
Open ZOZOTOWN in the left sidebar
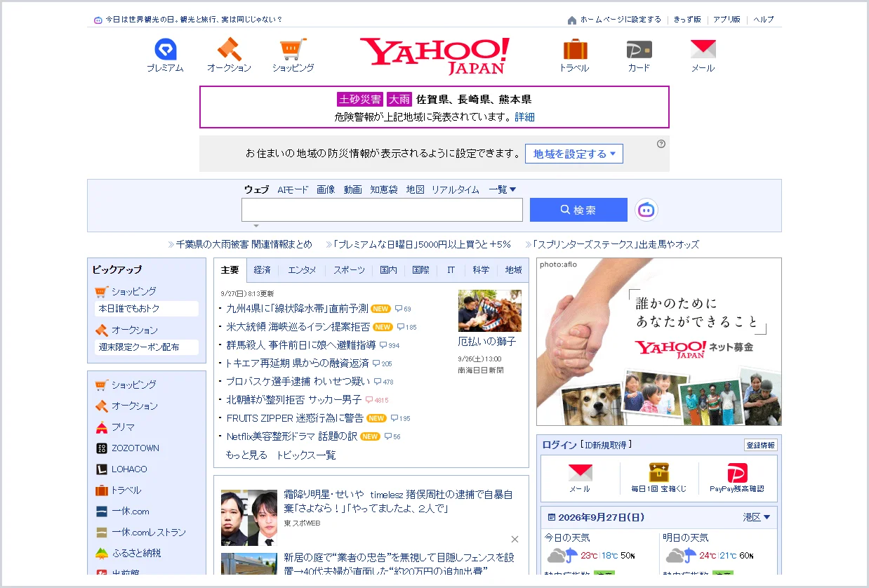click(127, 448)
